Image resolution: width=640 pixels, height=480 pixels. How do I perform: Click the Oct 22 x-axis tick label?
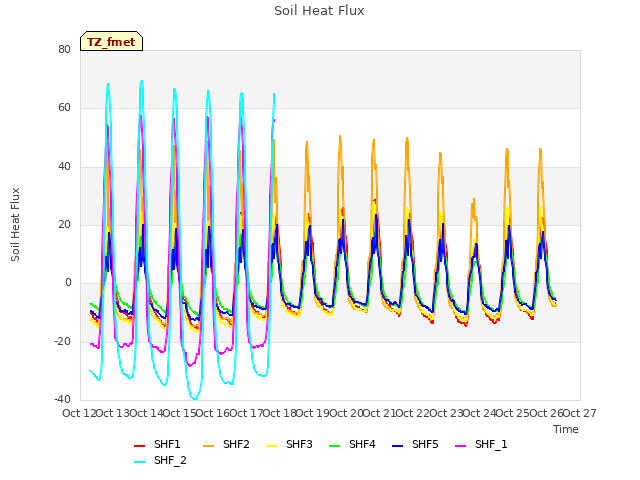(x=413, y=413)
